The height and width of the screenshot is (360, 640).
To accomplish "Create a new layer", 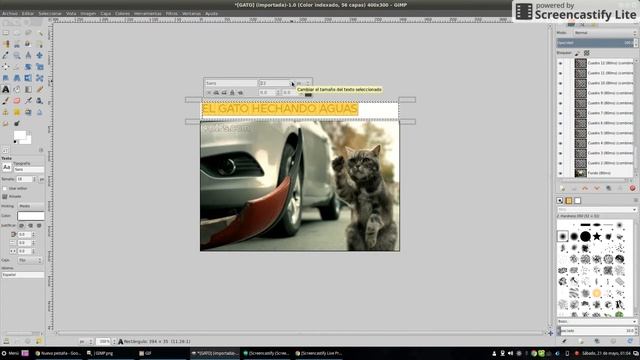I will click(x=562, y=188).
